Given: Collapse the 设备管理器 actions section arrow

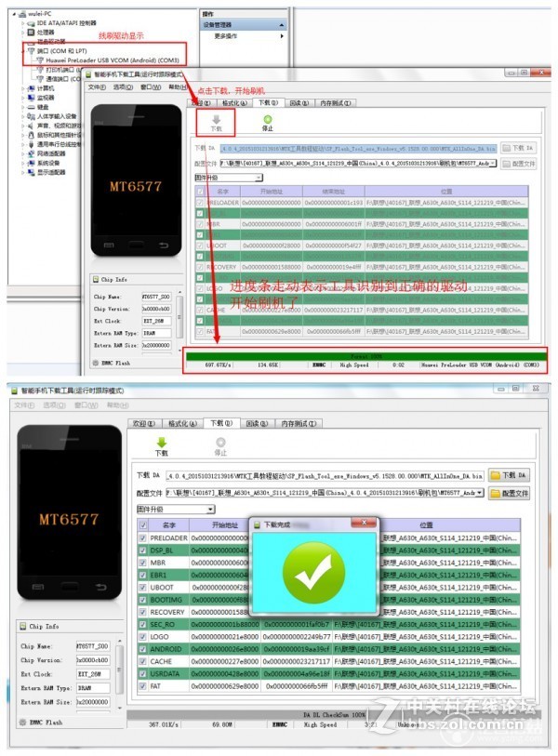Looking at the screenshot, I should [x=282, y=25].
